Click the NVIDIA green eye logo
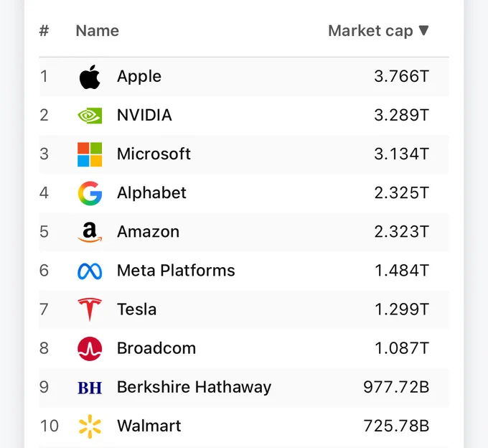Screen dimensions: 488x448 90,116
